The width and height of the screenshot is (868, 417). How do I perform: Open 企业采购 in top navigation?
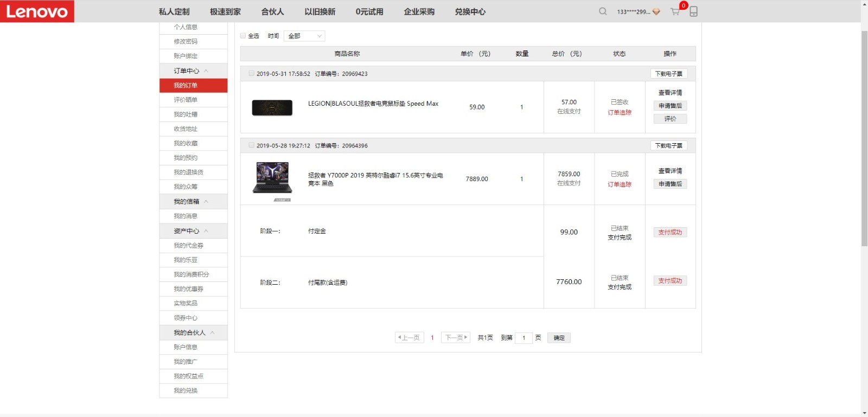point(419,11)
